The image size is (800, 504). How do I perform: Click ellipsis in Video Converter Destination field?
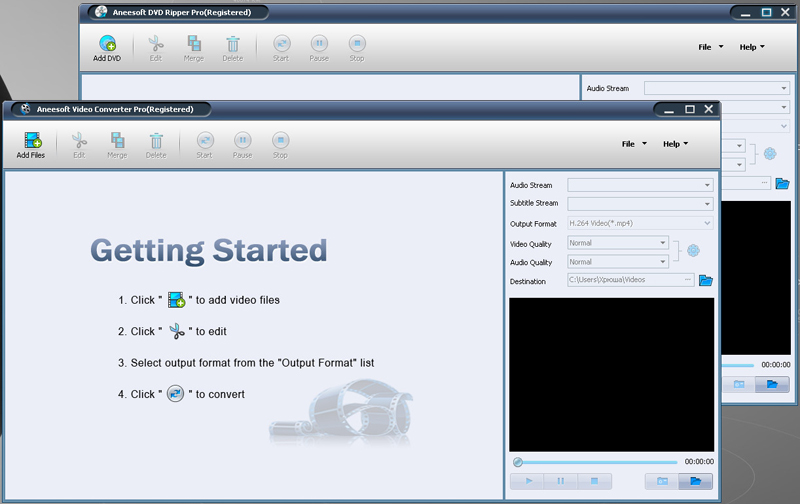click(x=688, y=280)
